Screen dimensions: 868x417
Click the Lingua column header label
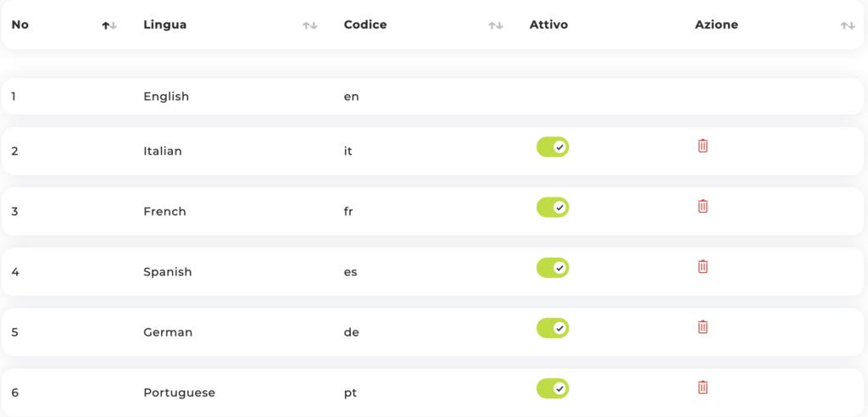pyautogui.click(x=165, y=25)
